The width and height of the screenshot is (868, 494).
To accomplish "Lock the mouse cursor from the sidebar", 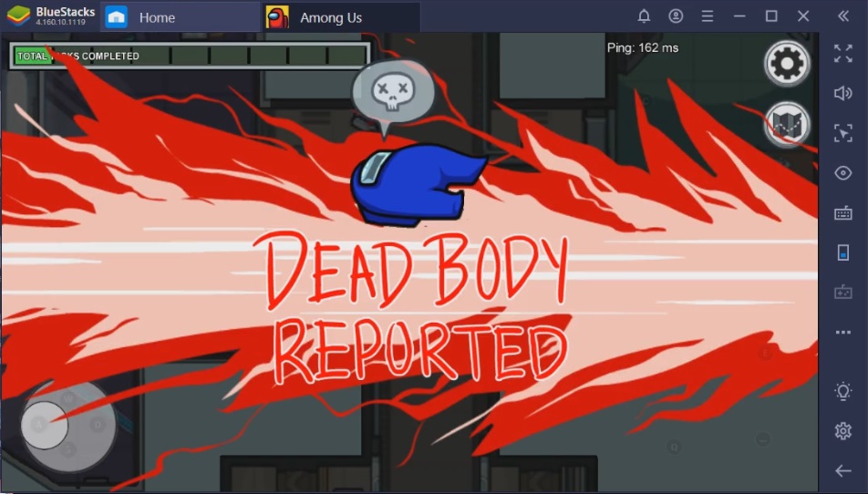I will [x=843, y=133].
